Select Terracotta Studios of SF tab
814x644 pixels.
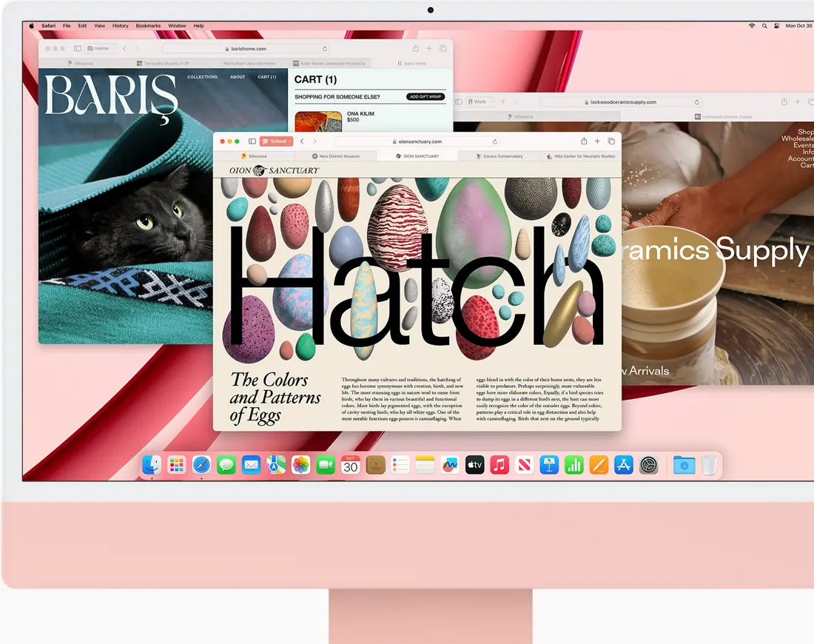coord(163,64)
